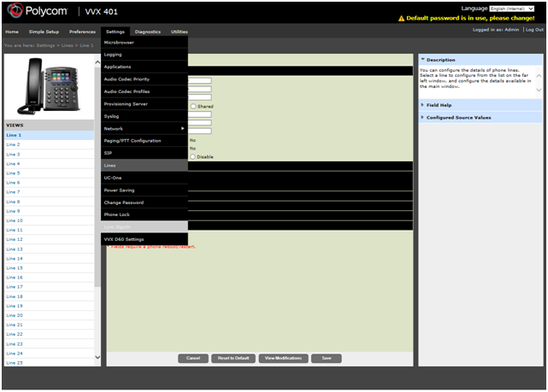Click the Reset to Default button
This screenshot has width=548, height=392.
(233, 358)
